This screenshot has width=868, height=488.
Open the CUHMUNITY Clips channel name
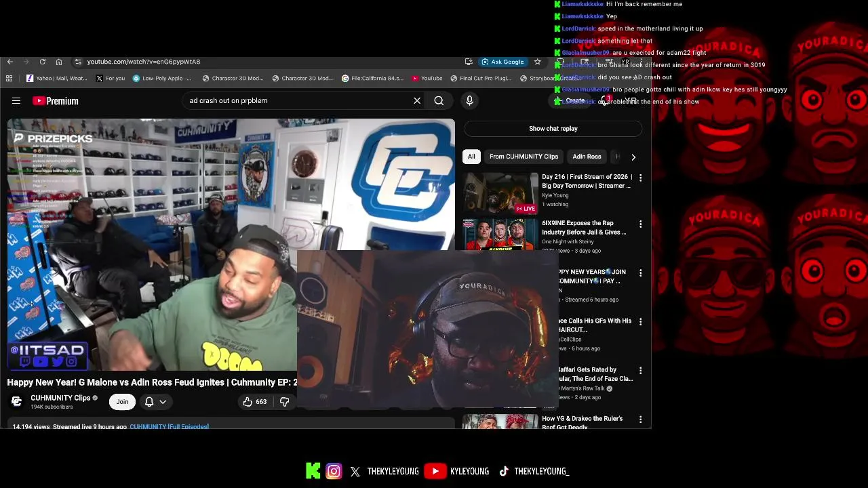pyautogui.click(x=60, y=398)
